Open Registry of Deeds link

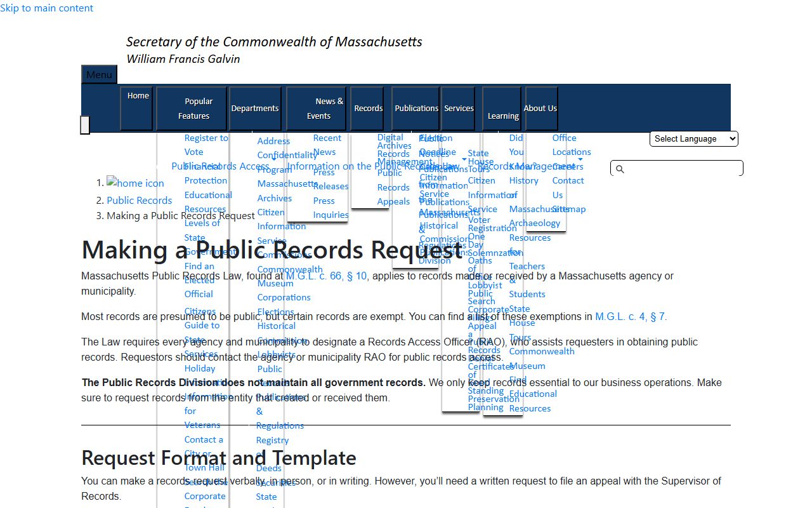pyautogui.click(x=272, y=454)
